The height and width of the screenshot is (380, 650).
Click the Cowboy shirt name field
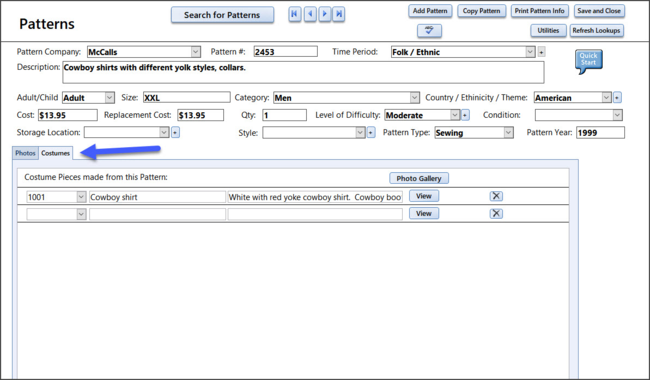point(158,197)
